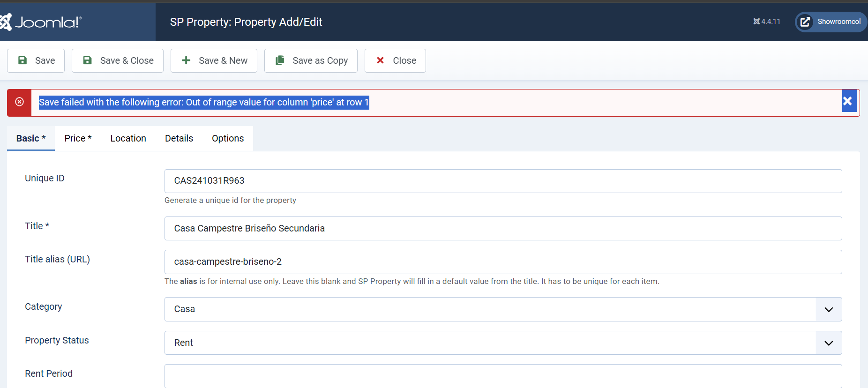Open the Options tab
Screen dimensions: 868x388
coord(227,138)
